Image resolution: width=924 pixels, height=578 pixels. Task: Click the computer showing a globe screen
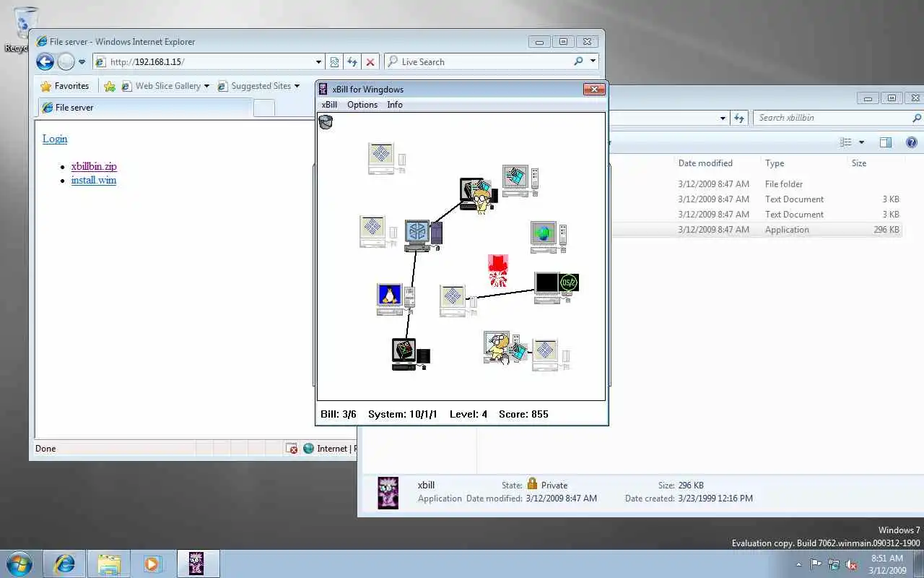[x=549, y=237]
